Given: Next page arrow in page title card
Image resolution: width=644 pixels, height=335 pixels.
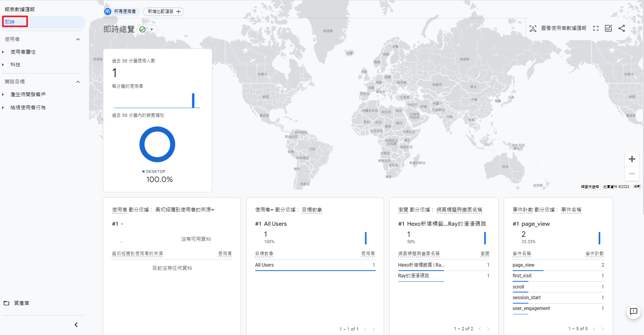Looking at the screenshot, I should [488, 329].
